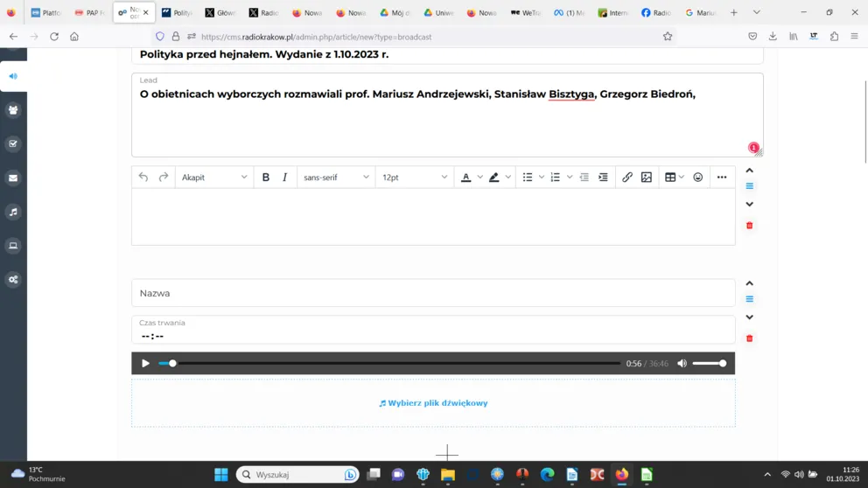Image resolution: width=868 pixels, height=488 pixels.
Task: Toggle bold formatting
Action: tap(266, 177)
